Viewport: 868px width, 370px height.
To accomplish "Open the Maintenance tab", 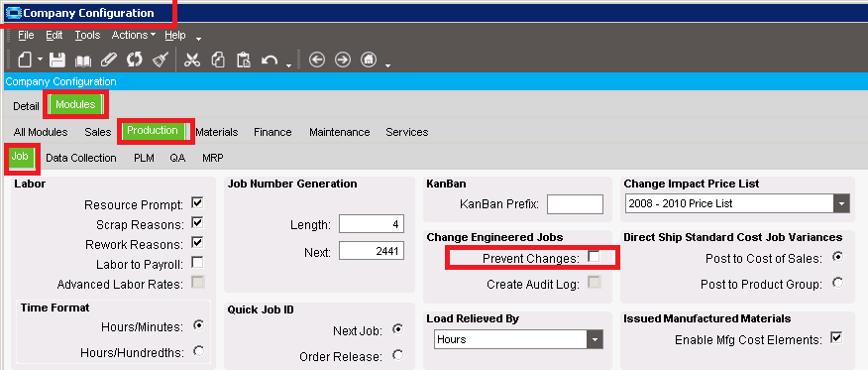I will (x=339, y=132).
